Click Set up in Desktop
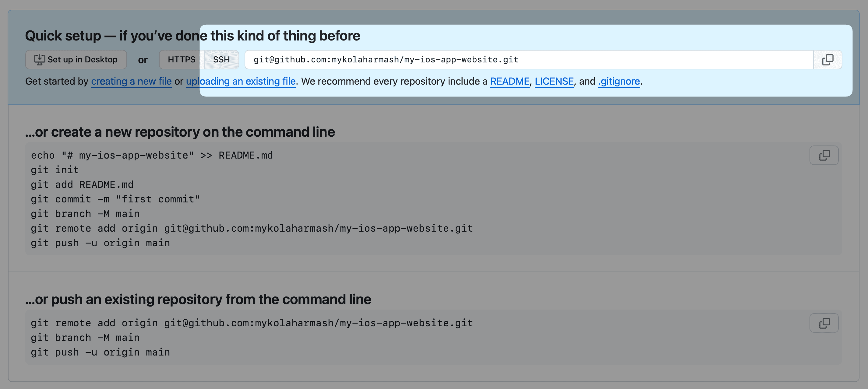 [76, 59]
